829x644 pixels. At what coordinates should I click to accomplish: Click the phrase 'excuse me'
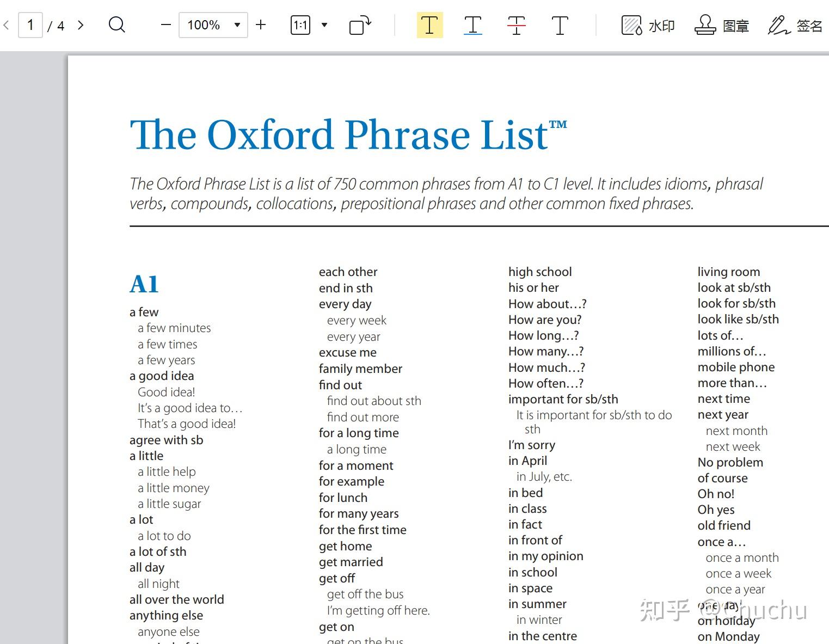click(x=347, y=353)
